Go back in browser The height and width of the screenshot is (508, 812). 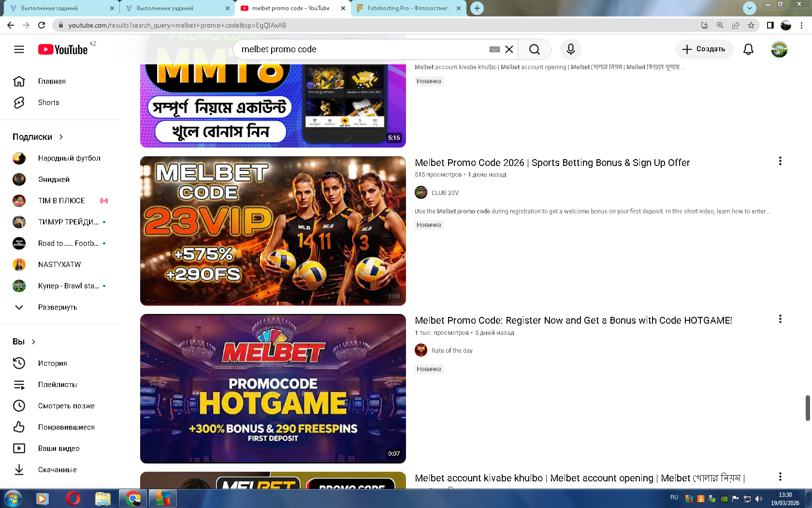click(x=11, y=25)
